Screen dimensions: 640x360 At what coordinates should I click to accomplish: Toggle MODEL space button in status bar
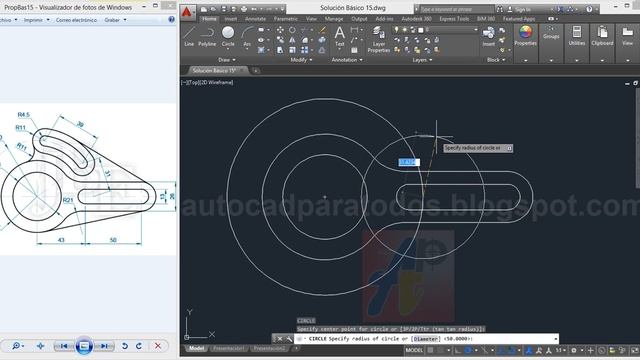(x=414, y=350)
